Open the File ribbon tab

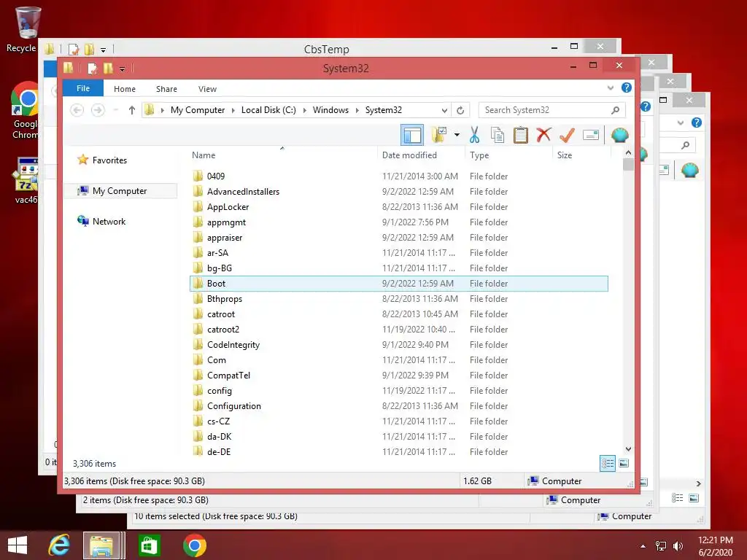(x=83, y=88)
